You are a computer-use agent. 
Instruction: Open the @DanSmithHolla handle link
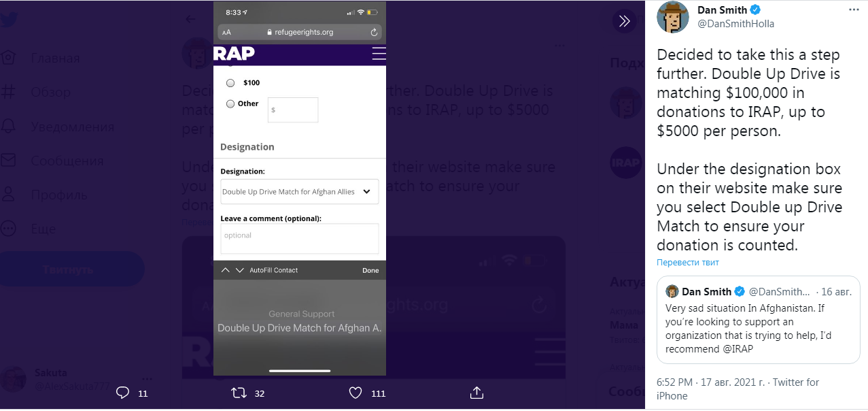pos(735,24)
